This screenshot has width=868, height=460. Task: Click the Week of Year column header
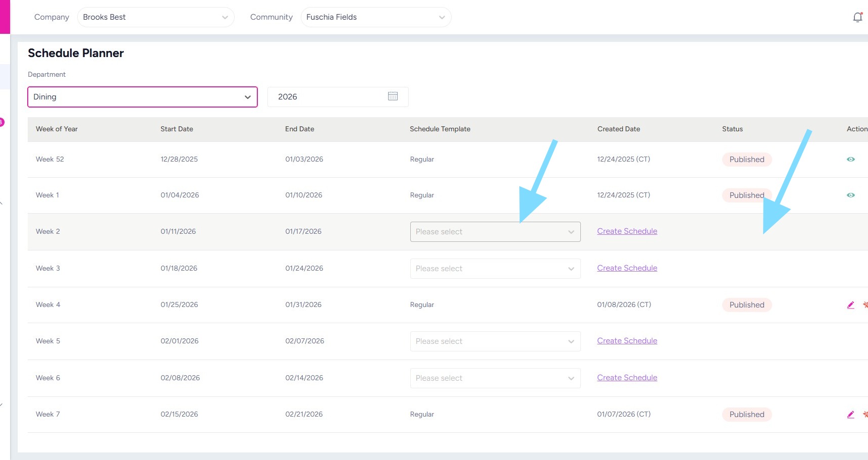(57, 129)
